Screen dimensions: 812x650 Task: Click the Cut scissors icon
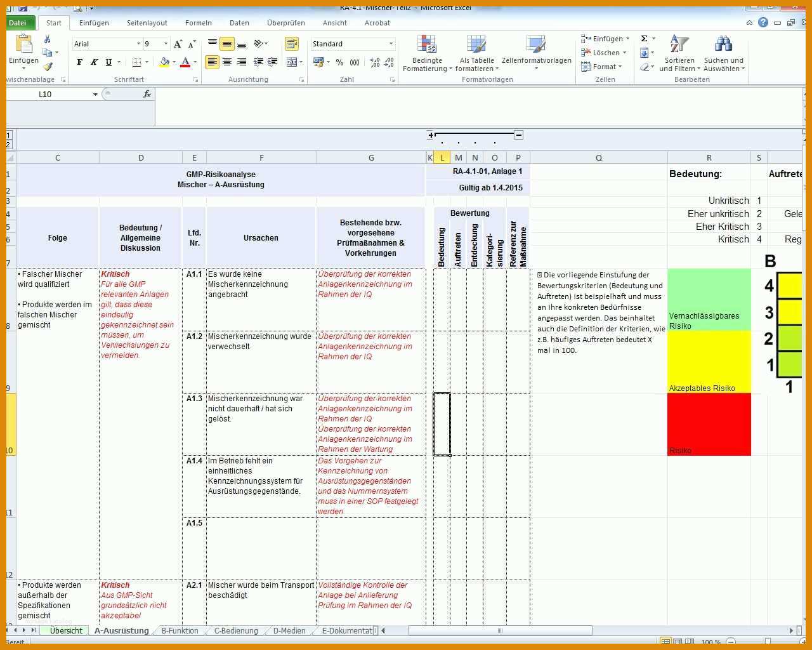[x=47, y=39]
